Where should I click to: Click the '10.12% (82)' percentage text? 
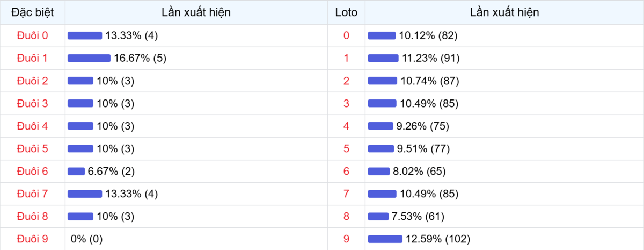(x=428, y=35)
